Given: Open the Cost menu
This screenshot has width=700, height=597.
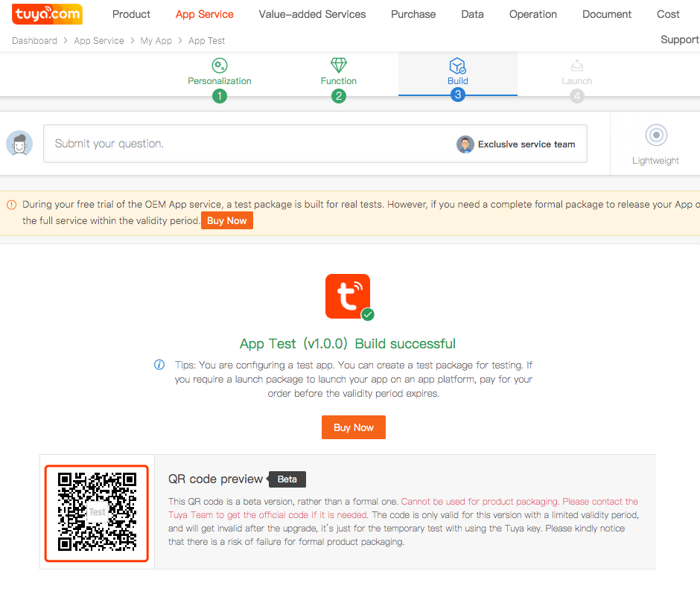Looking at the screenshot, I should [668, 14].
